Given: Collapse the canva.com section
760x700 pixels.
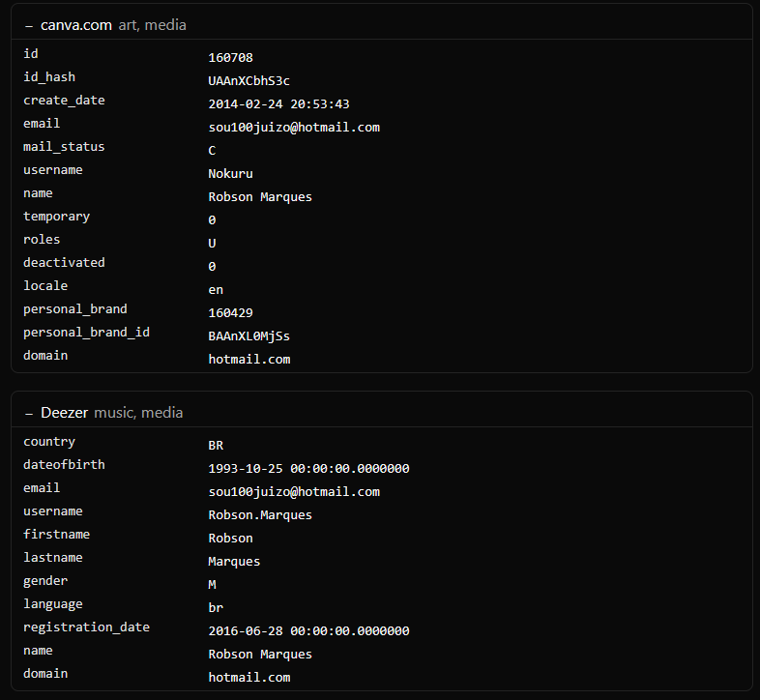Looking at the screenshot, I should coord(29,26).
